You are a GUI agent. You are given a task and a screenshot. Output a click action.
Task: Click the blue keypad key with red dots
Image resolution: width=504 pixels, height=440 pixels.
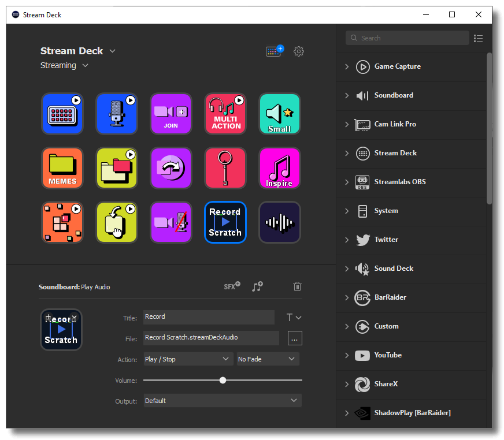[62, 114]
